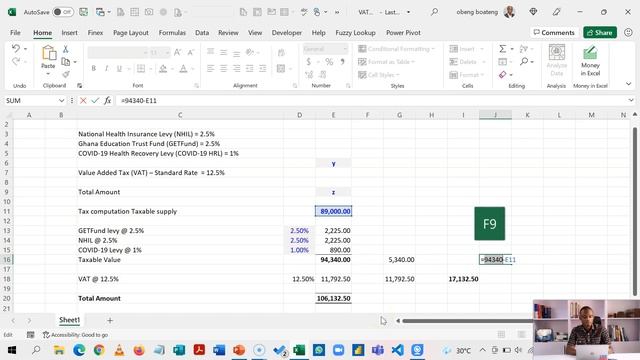This screenshot has height=360, width=640.
Task: Click the Comma Style icon
Action: pyautogui.click(x=342, y=62)
